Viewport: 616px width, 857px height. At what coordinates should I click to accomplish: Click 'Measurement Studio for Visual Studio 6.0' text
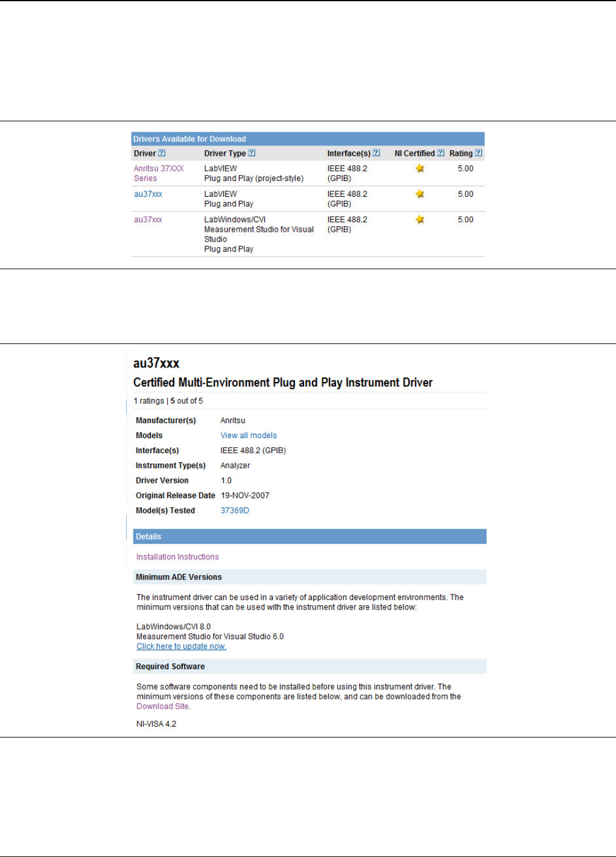pyautogui.click(x=210, y=637)
